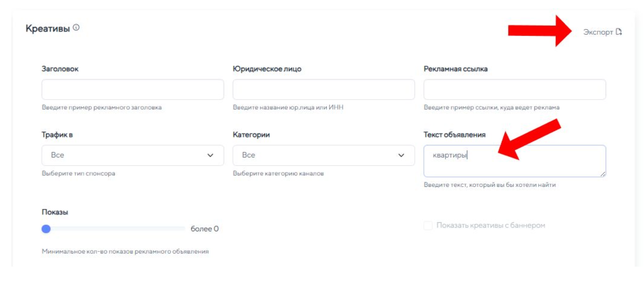644x292 pixels.
Task: Click the Экспорт link text
Action: point(598,32)
